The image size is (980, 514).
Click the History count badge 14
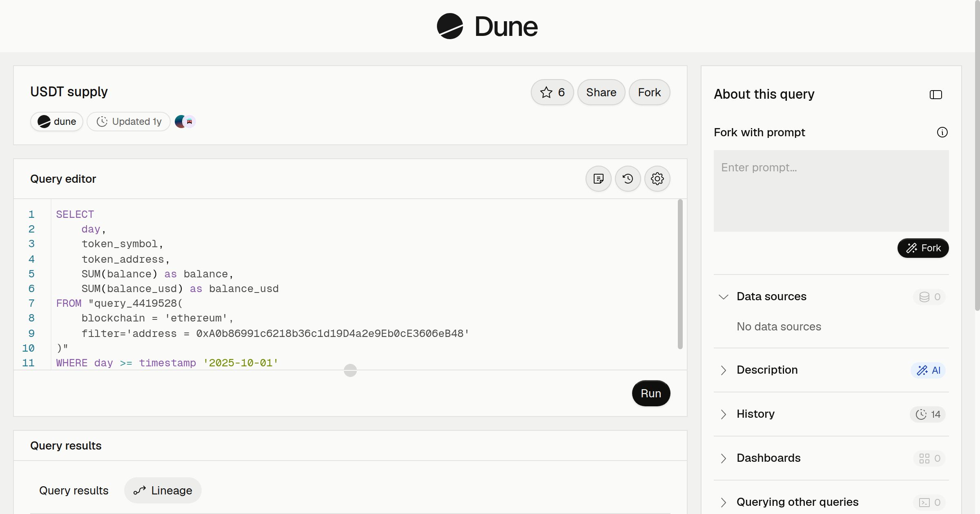tap(928, 414)
